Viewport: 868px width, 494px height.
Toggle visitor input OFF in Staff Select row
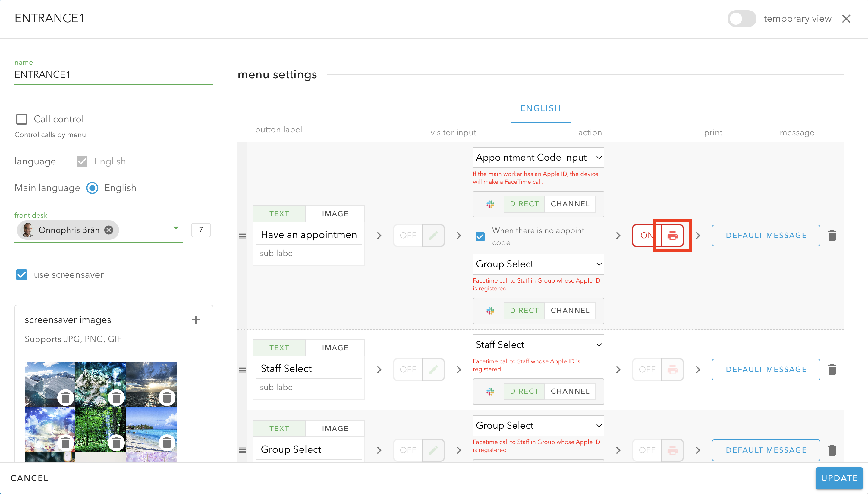pyautogui.click(x=408, y=370)
